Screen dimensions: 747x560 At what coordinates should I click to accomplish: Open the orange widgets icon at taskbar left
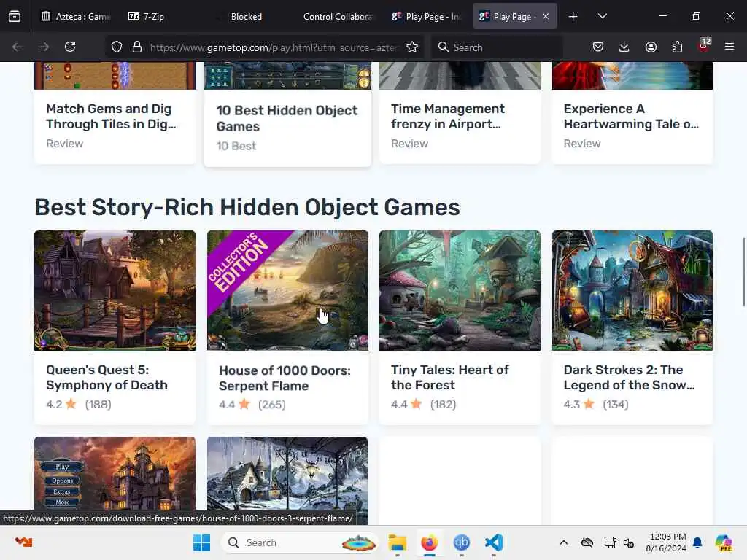[23, 542]
